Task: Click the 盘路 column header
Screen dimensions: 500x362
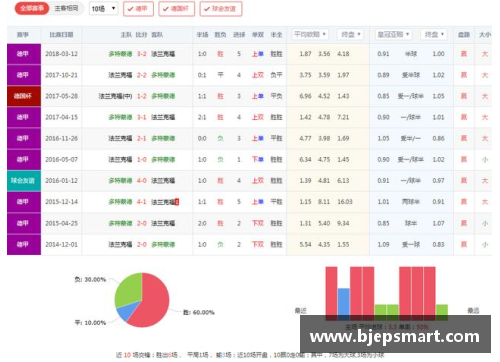Action: [464, 35]
